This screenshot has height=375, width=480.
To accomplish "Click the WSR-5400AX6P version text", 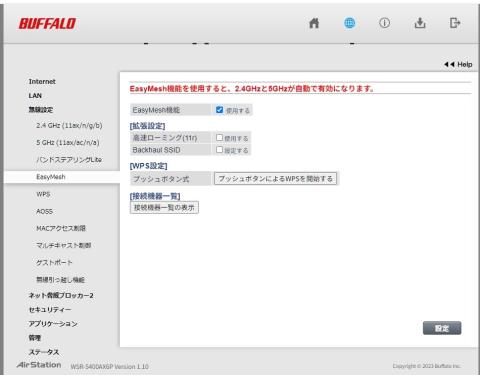I will [110, 367].
